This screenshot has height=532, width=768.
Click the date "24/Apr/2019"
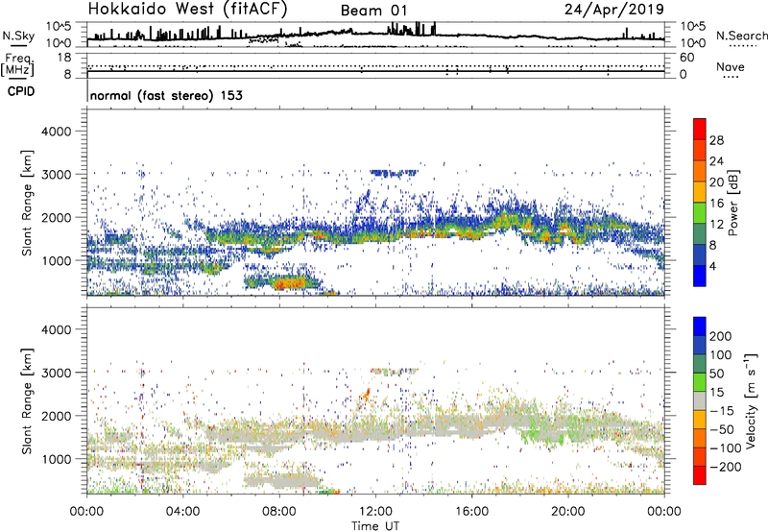point(614,10)
